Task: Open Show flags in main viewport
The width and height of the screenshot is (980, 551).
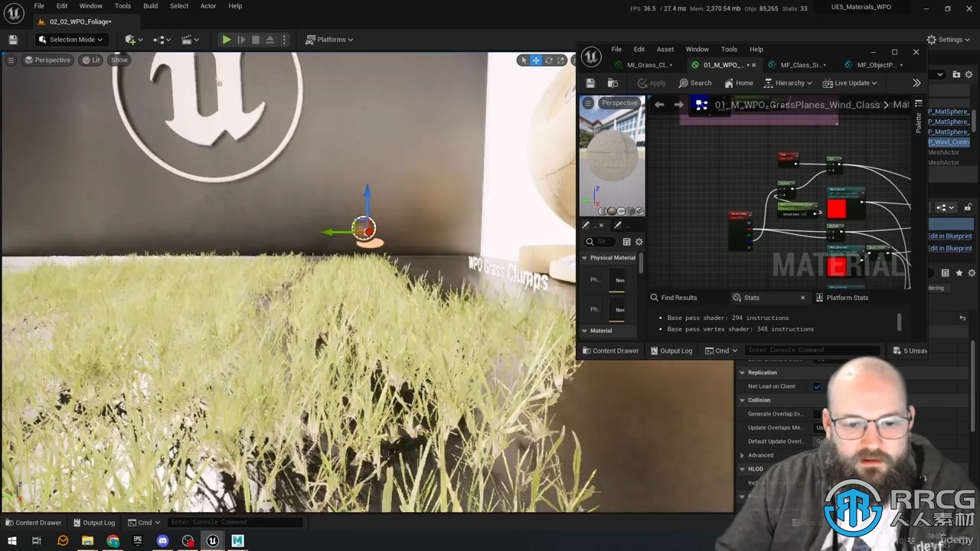Action: 119,60
